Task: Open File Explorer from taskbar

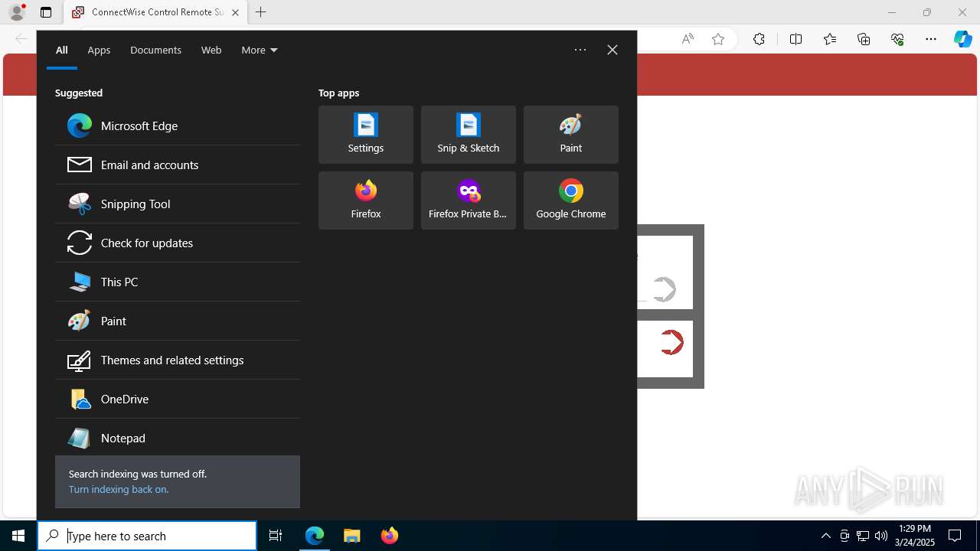Action: (x=352, y=536)
